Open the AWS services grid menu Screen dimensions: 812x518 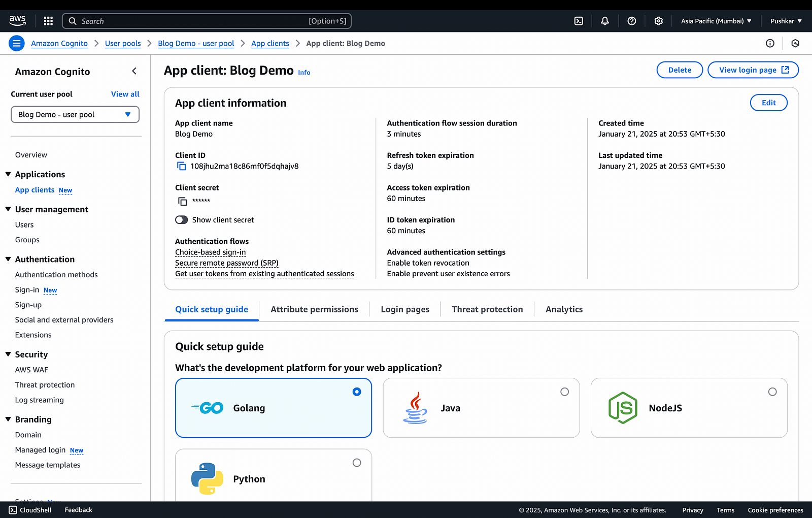(48, 21)
